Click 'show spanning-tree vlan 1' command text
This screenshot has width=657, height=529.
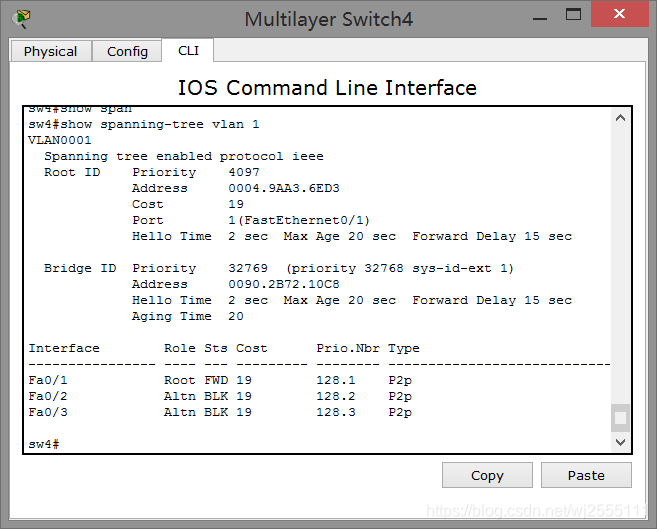pos(159,124)
